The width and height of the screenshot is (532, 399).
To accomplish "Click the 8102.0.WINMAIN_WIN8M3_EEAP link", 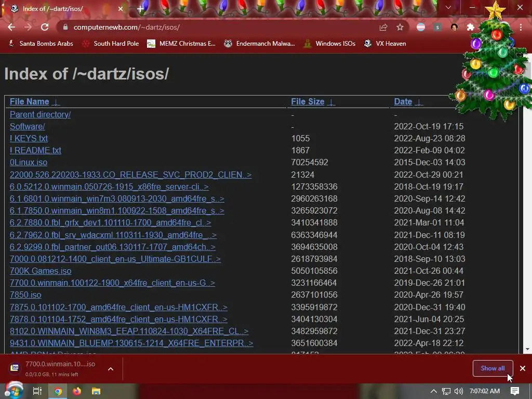I will (x=129, y=331).
